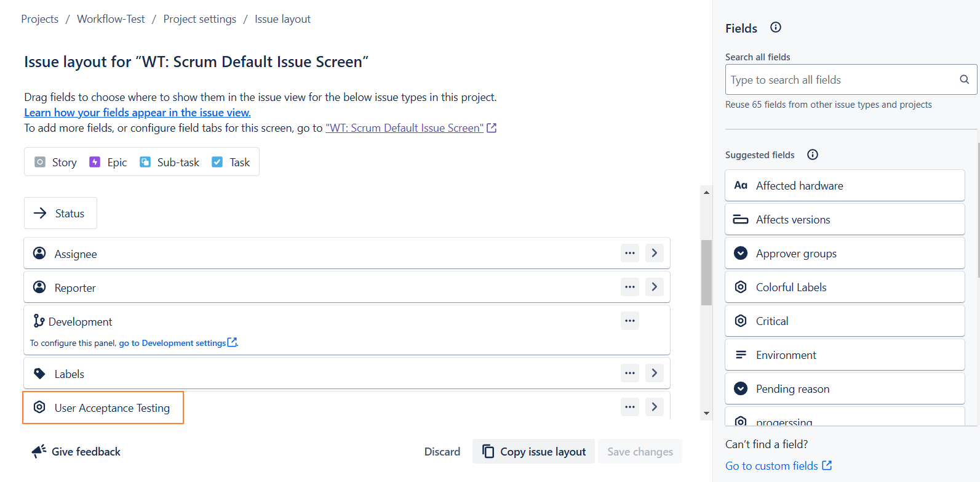Go to Project settings breadcrumb
980x482 pixels.
(199, 19)
